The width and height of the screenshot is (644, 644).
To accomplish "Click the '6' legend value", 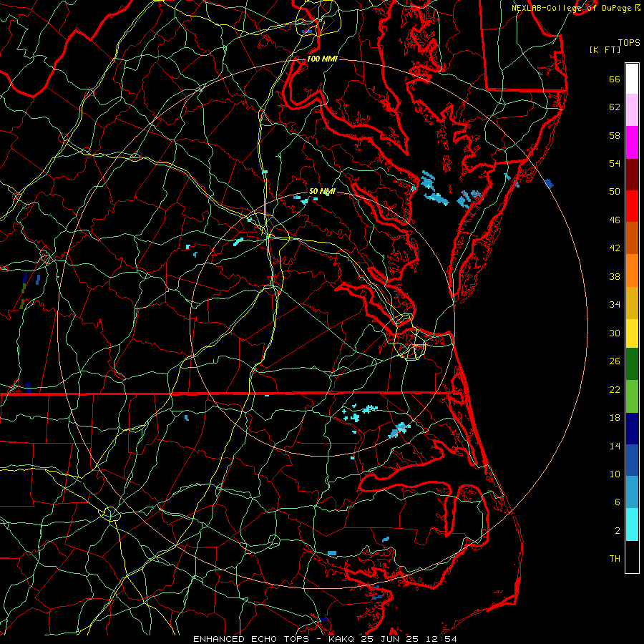I will (x=618, y=502).
